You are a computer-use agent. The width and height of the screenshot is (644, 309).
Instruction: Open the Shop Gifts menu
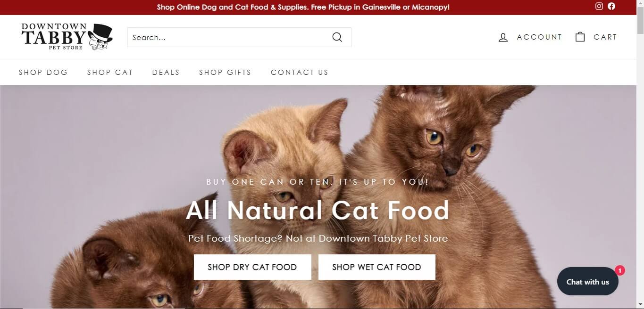(225, 72)
